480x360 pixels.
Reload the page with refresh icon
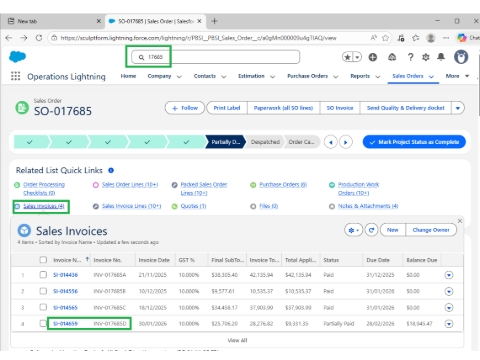click(39, 38)
